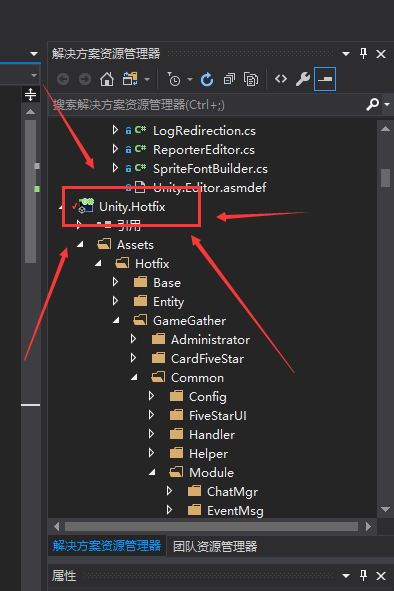Switch views with the solution/folder view icon

tap(130, 79)
